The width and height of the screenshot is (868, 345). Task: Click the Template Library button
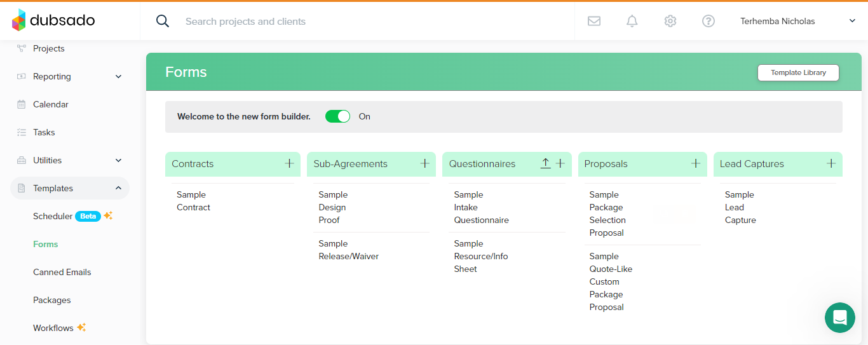pos(798,72)
